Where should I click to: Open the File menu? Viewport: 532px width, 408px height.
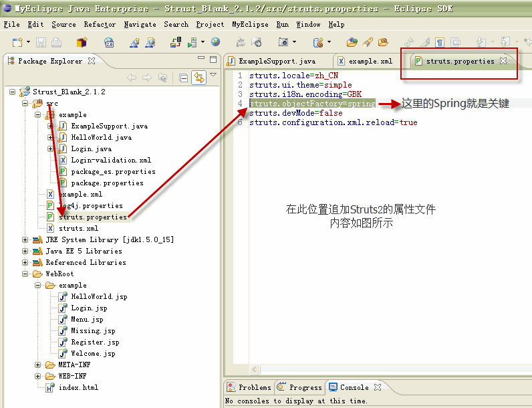click(11, 25)
